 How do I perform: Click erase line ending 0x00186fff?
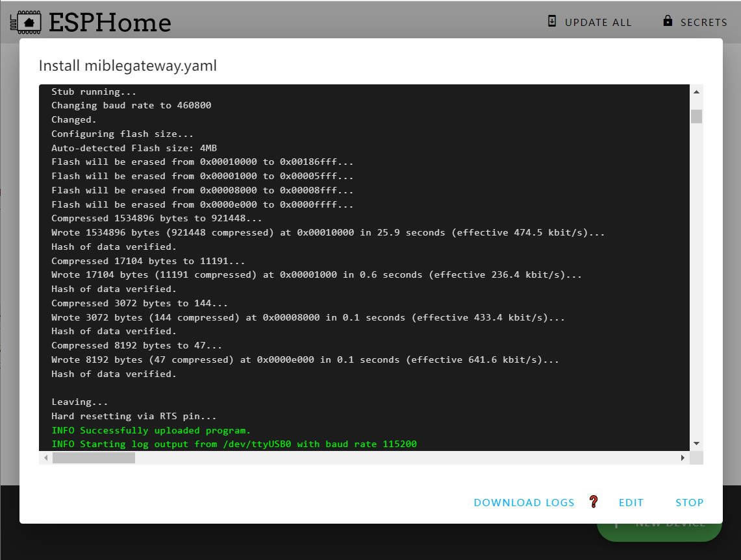tap(202, 162)
